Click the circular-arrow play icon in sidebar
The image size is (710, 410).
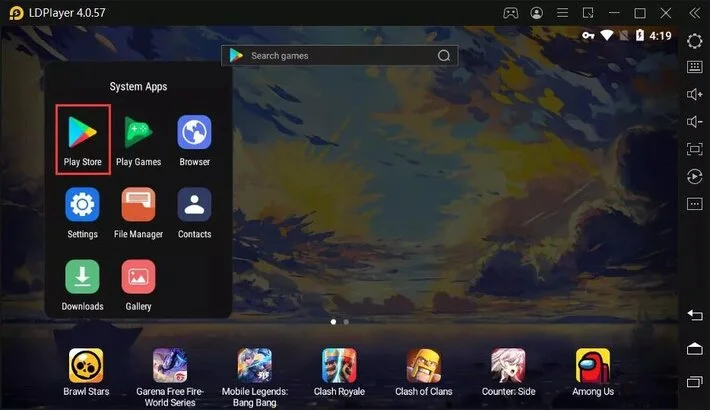point(695,176)
